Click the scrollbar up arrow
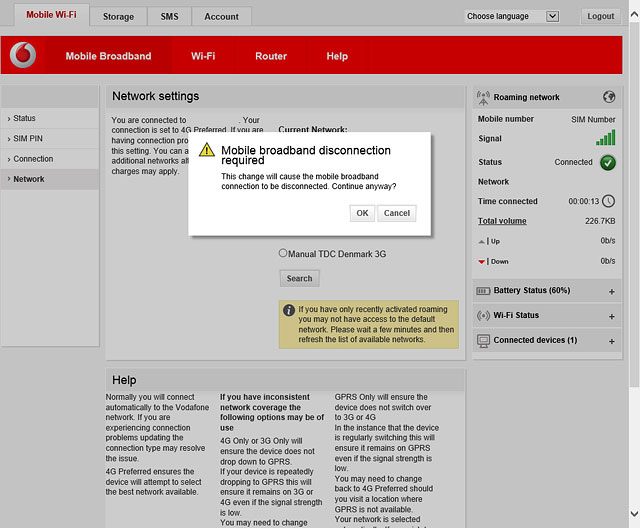This screenshot has height=528, width=640. (x=634, y=15)
